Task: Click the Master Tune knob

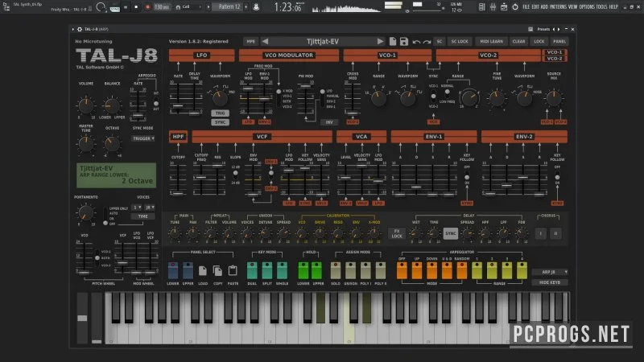Action: 86,144
